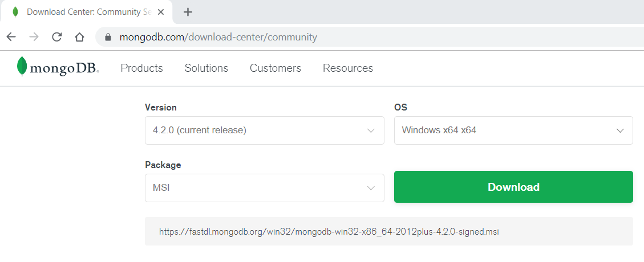Viewport: 644px width, 262px height.
Task: Open the Resources menu
Action: click(x=347, y=68)
